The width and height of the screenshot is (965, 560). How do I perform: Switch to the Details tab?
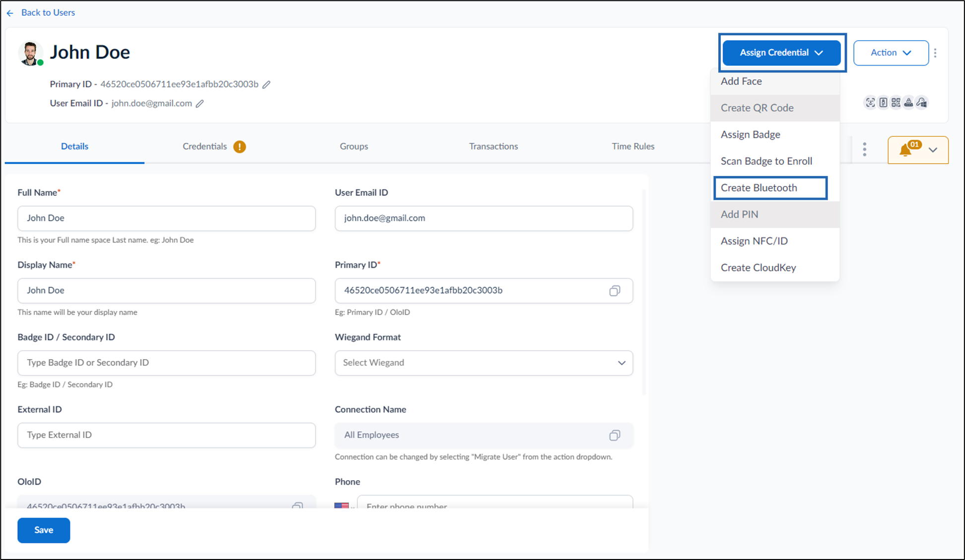(x=74, y=146)
